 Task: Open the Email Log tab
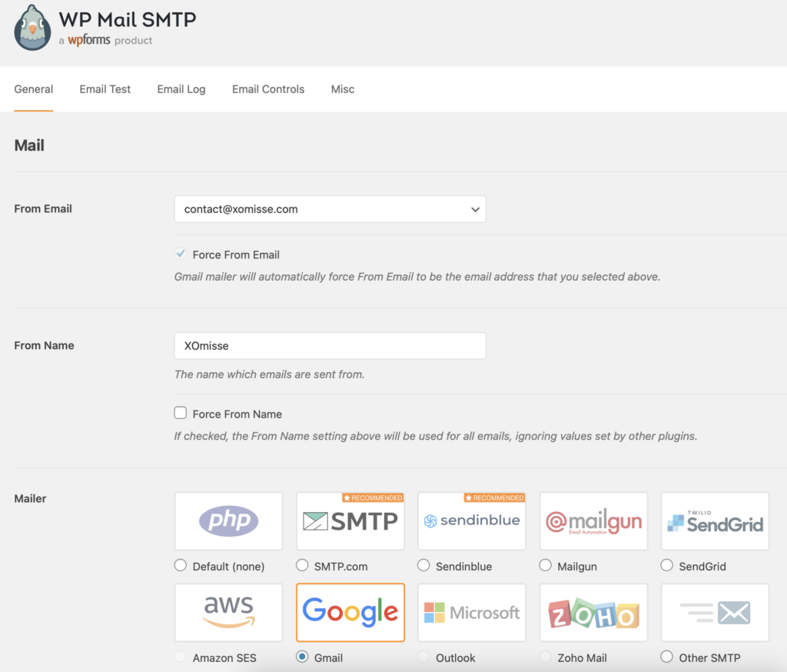click(x=181, y=89)
